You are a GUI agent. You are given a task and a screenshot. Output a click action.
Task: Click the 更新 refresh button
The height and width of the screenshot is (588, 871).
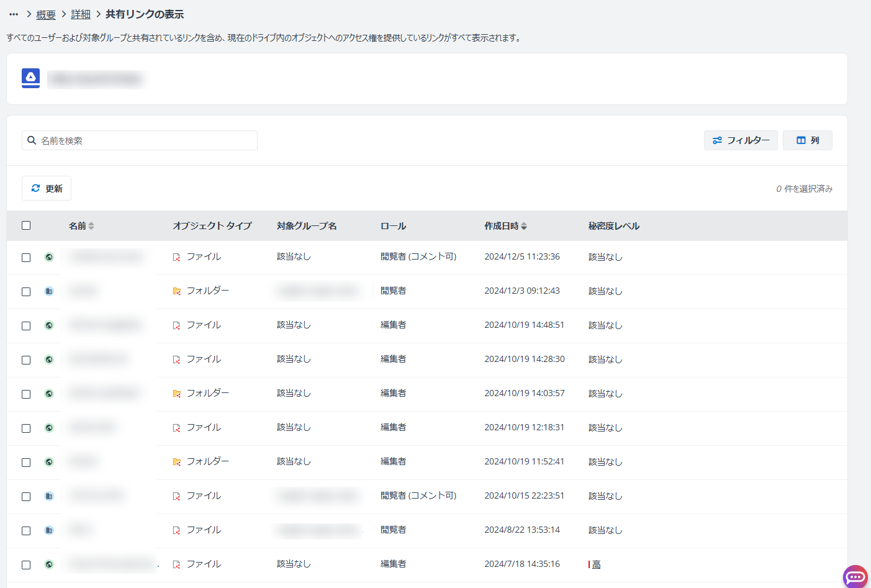(47, 188)
